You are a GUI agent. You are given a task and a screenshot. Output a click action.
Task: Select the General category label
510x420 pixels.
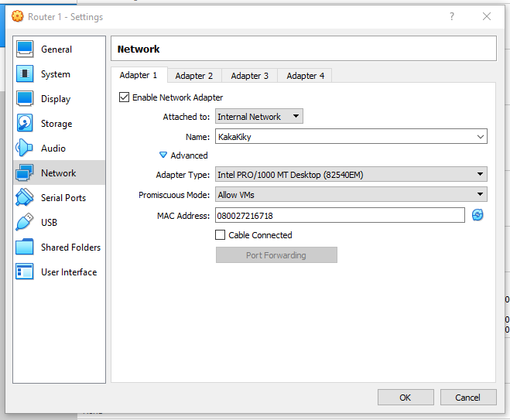(x=56, y=50)
